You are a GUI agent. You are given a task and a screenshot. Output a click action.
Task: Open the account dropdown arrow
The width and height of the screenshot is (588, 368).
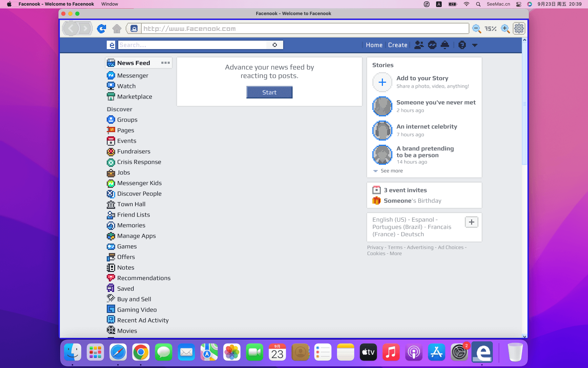click(475, 45)
